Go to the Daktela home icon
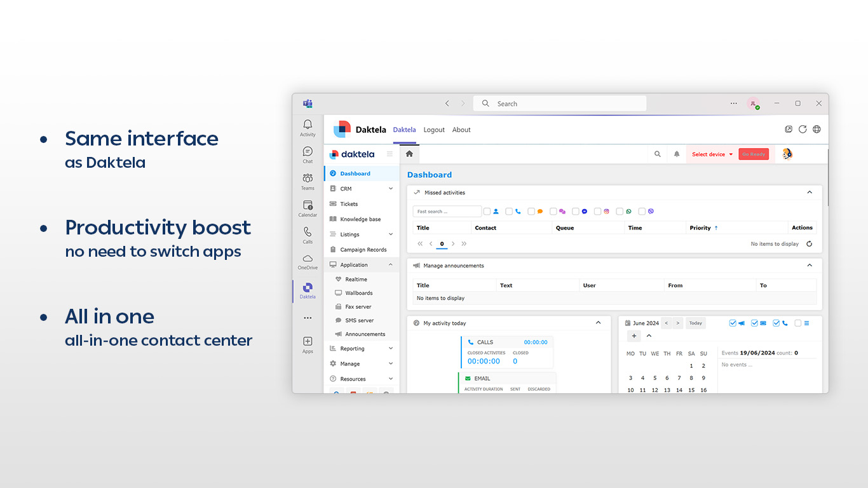This screenshot has height=488, width=868. [x=409, y=154]
